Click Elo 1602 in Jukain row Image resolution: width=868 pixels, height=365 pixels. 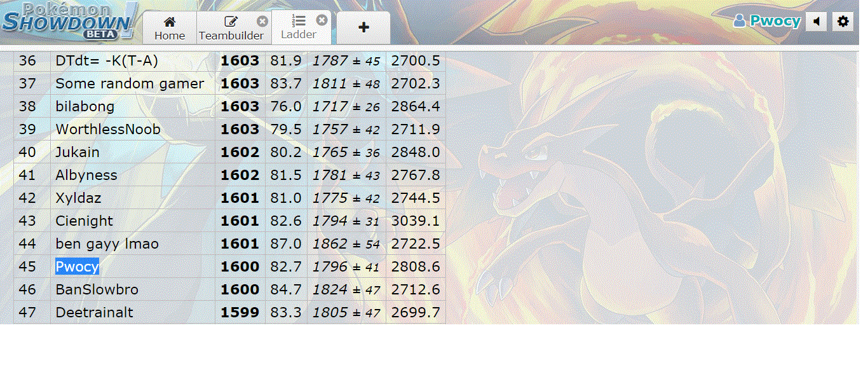pos(240,153)
